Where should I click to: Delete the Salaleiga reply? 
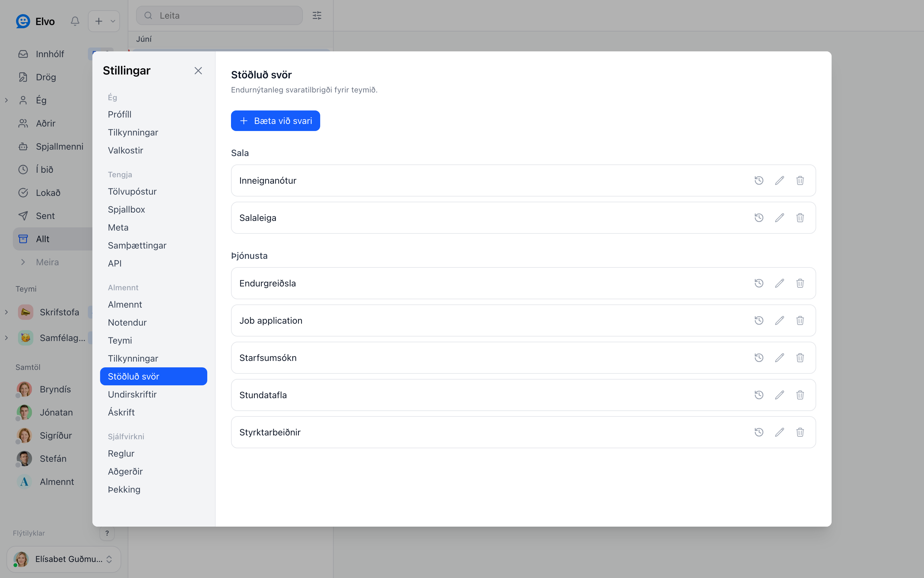click(800, 218)
